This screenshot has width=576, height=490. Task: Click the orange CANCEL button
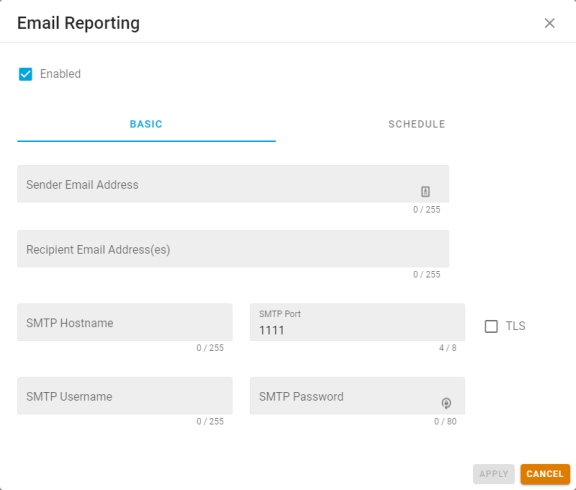545,474
